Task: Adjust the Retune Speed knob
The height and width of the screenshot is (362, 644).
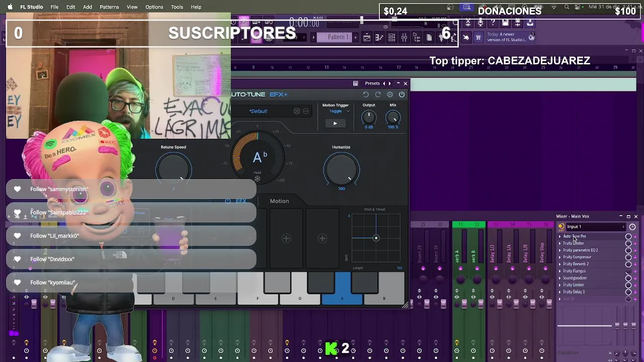Action: tap(173, 168)
